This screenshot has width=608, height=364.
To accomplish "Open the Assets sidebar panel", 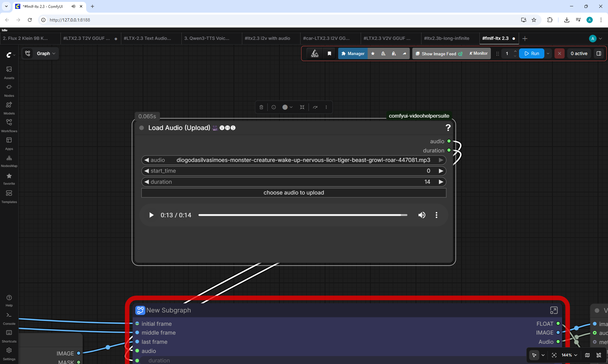I will point(9,73).
